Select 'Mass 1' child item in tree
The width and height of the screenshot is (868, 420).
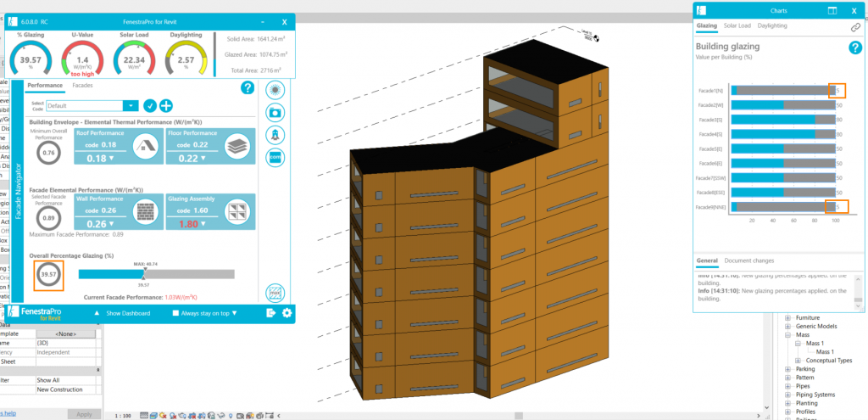coord(825,352)
